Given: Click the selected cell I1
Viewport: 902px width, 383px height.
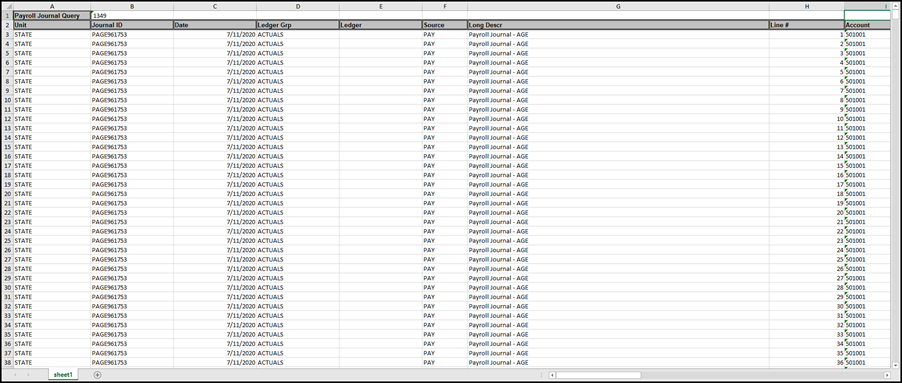Looking at the screenshot, I should [x=867, y=16].
